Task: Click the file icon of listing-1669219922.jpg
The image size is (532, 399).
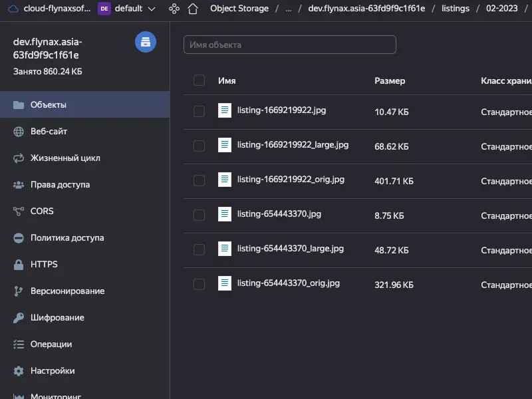Action: click(225, 111)
